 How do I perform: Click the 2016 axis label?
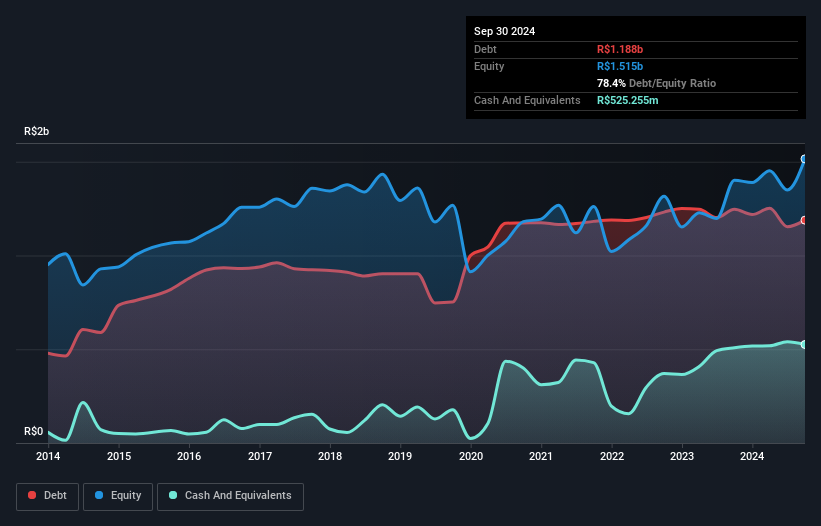189,456
